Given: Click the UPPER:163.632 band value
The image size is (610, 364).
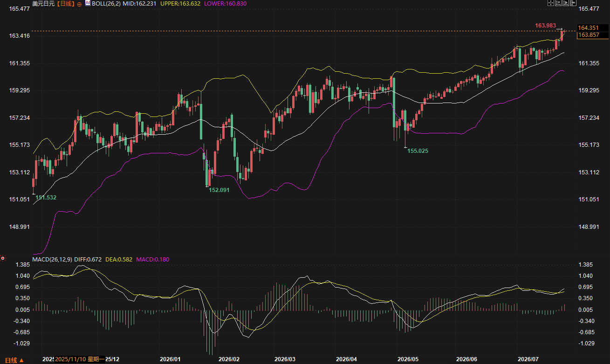Looking at the screenshot, I should (179, 4).
